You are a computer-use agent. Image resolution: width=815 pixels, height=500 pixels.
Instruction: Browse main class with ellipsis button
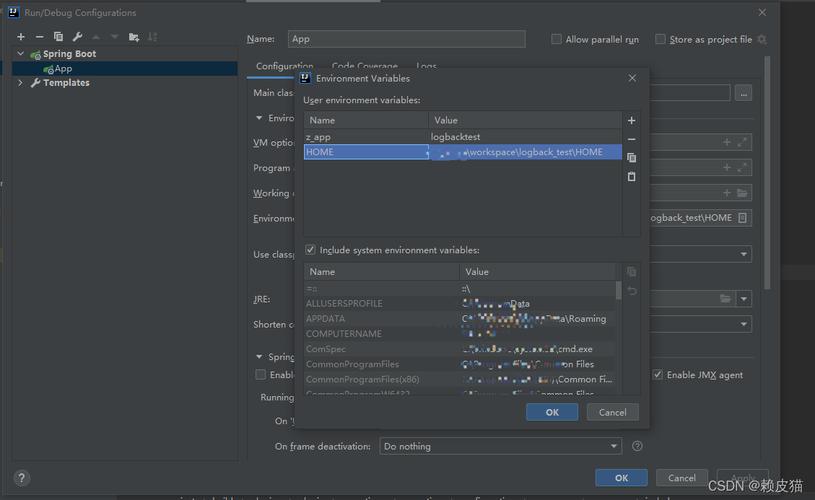tap(743, 94)
